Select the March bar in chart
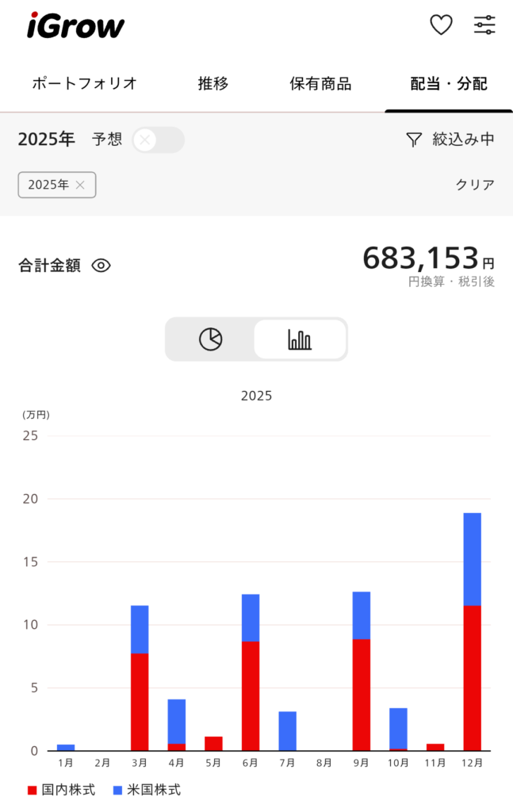 140,678
